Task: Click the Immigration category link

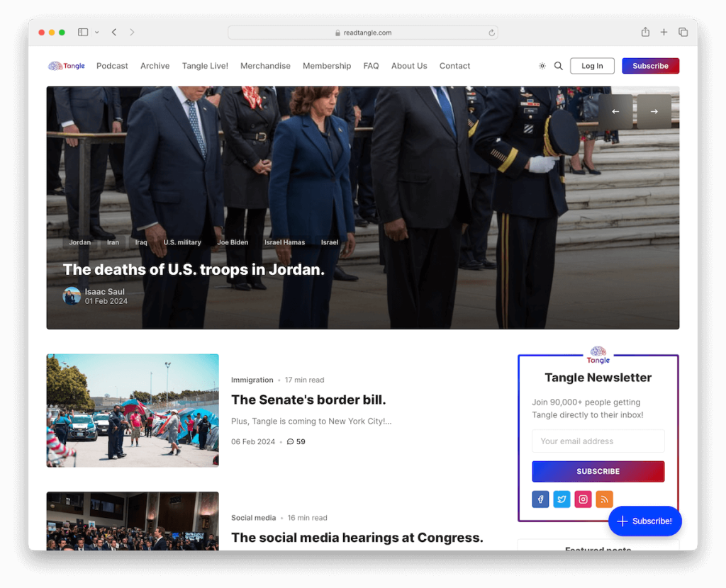Action: point(252,380)
